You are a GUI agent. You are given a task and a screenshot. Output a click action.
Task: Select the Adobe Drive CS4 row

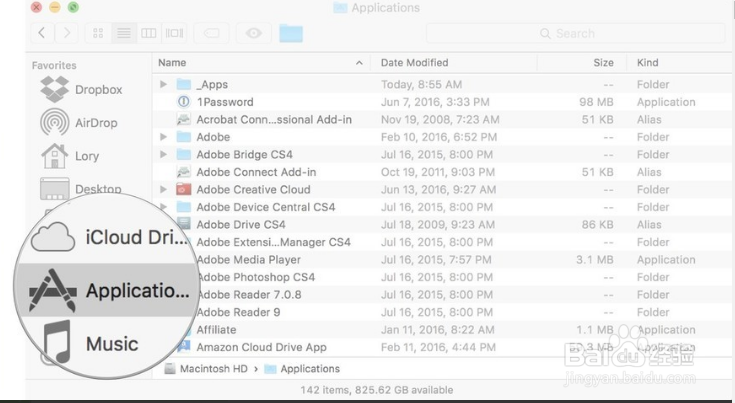(442, 224)
